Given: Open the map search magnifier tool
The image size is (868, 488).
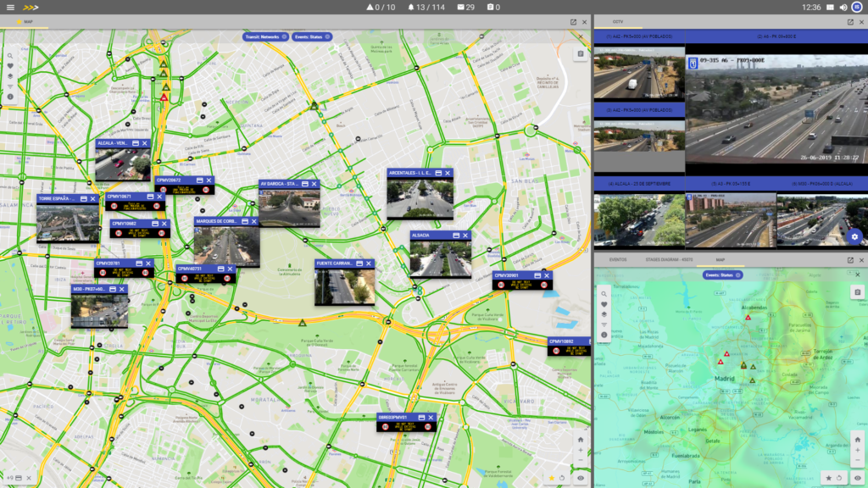Looking at the screenshot, I should [x=9, y=56].
